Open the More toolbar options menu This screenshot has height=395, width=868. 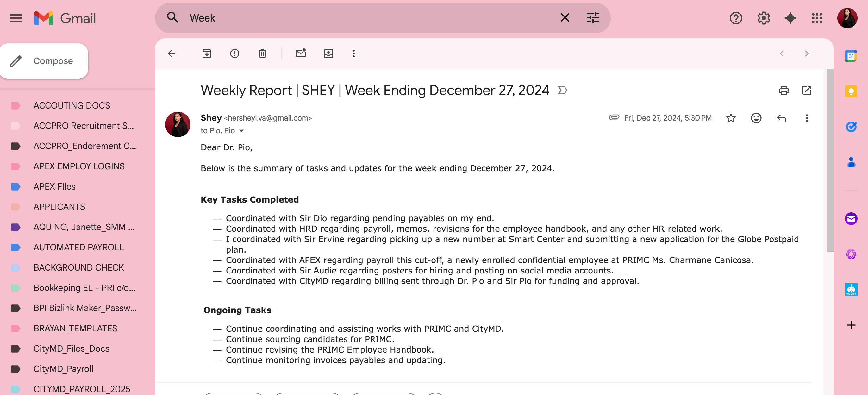coord(353,53)
